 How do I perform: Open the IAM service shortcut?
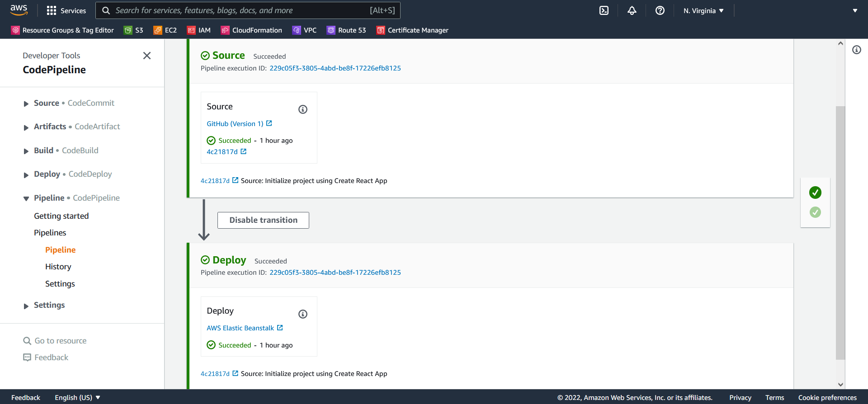pyautogui.click(x=199, y=30)
